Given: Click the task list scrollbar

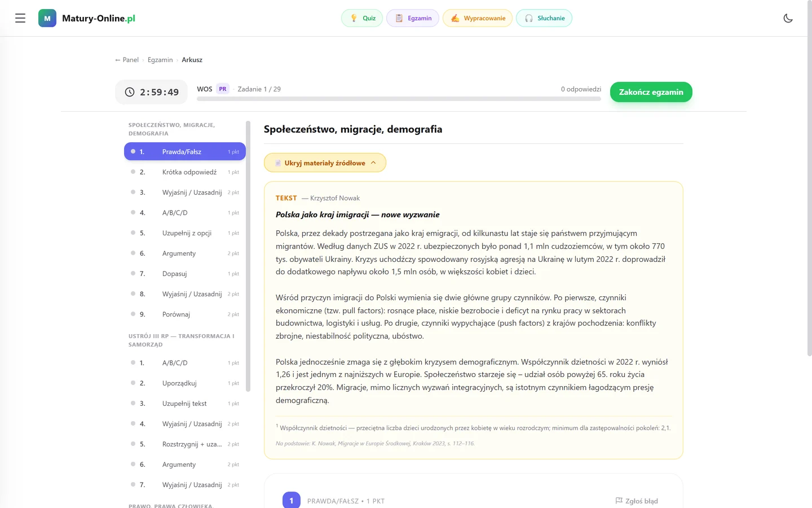Looking at the screenshot, I should click(248, 256).
